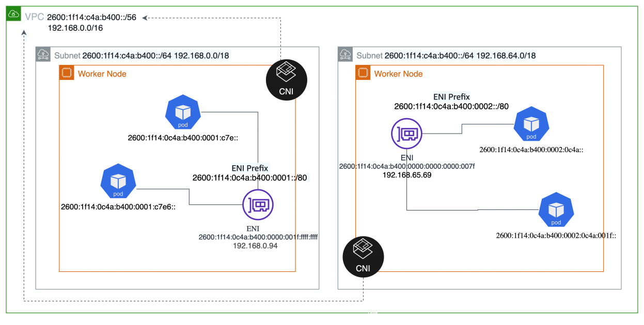Viewport: 644px width, 325px height.
Task: Select the ENI Prefix label in right node
Action: [x=451, y=96]
